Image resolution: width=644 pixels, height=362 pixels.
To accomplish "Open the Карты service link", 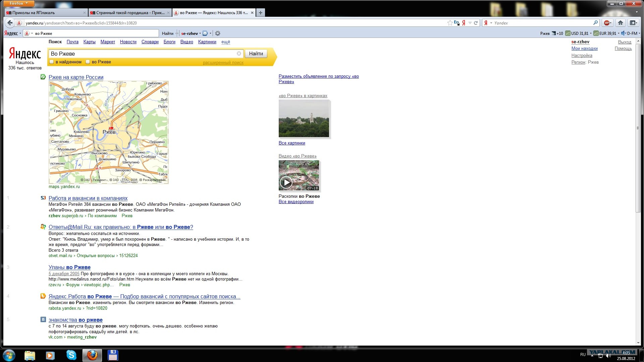I will point(89,42).
